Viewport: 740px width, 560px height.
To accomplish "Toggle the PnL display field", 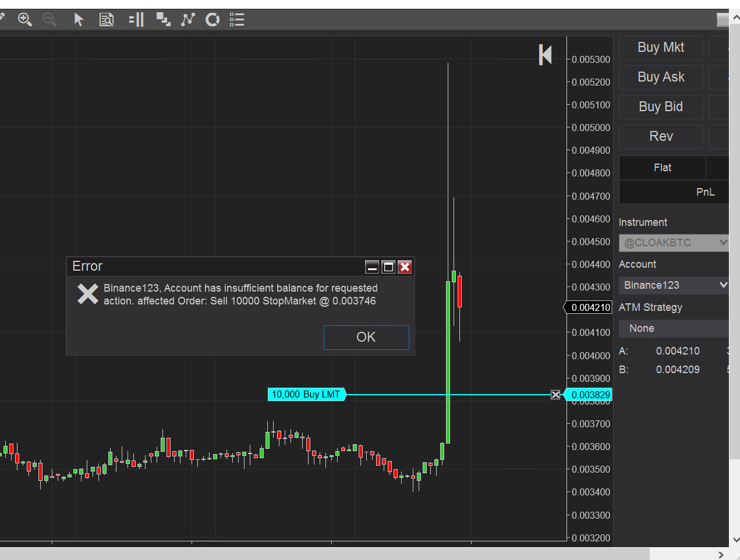I will point(674,192).
